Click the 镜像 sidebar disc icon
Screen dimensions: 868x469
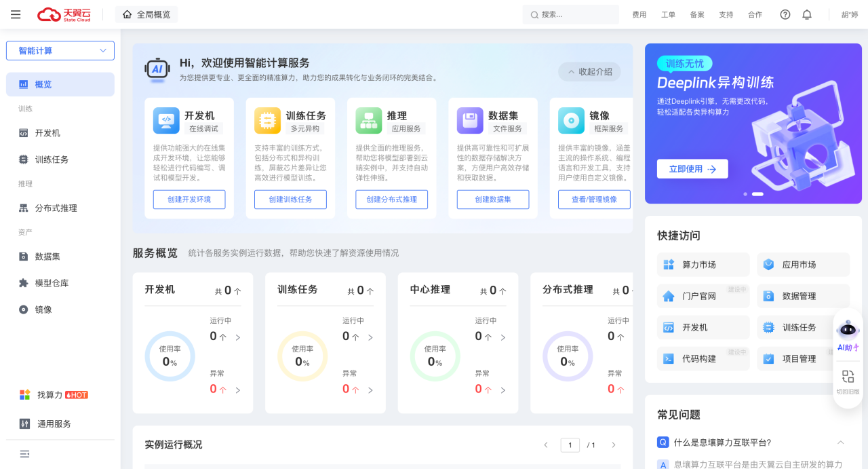click(24, 309)
